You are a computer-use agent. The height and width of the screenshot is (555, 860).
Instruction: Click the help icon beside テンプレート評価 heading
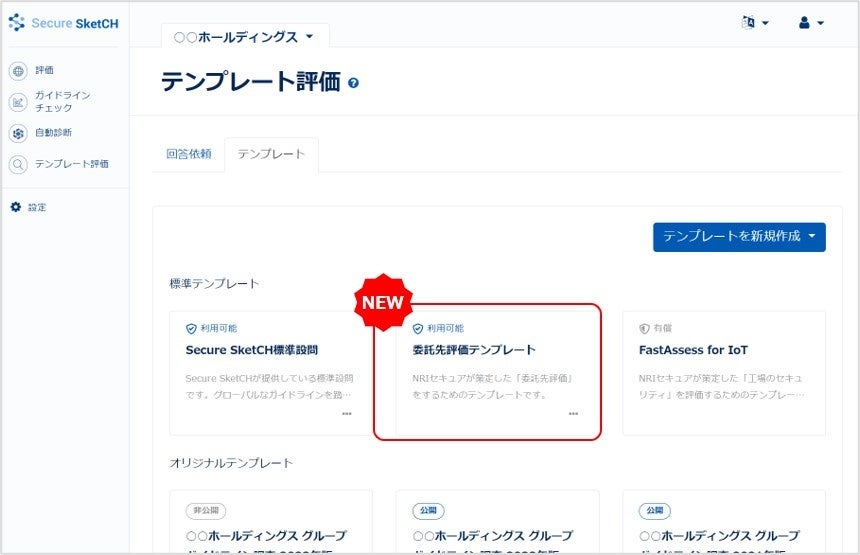click(353, 83)
